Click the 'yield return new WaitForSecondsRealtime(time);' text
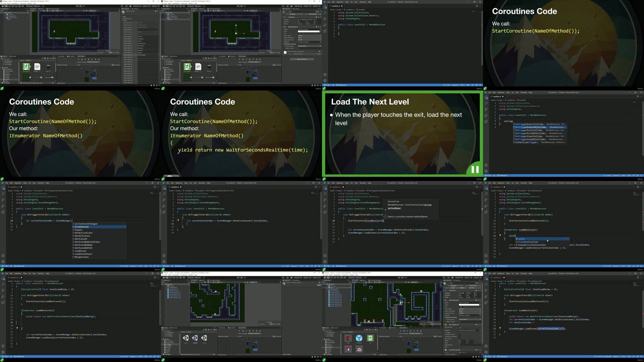The height and width of the screenshot is (362, 644). tap(243, 150)
